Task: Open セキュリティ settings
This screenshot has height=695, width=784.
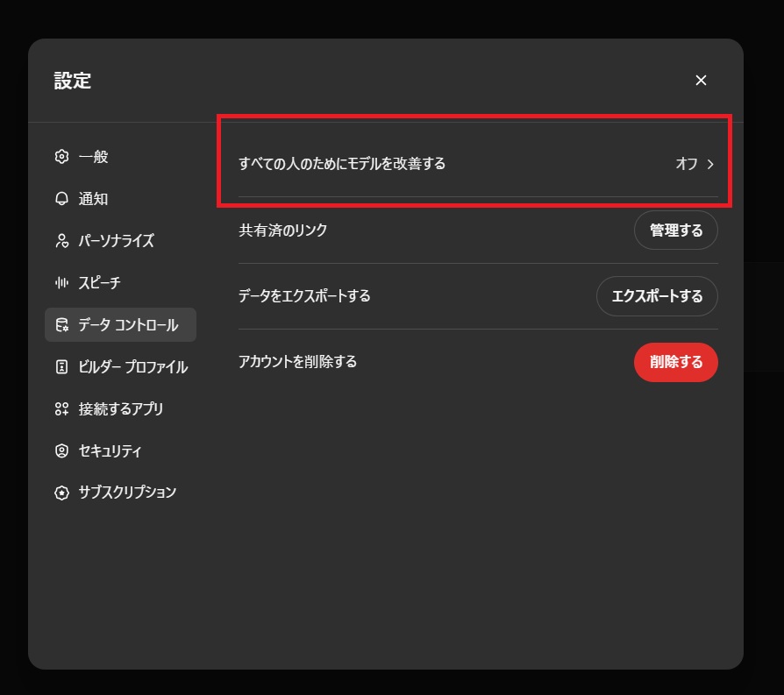Action: [120, 450]
